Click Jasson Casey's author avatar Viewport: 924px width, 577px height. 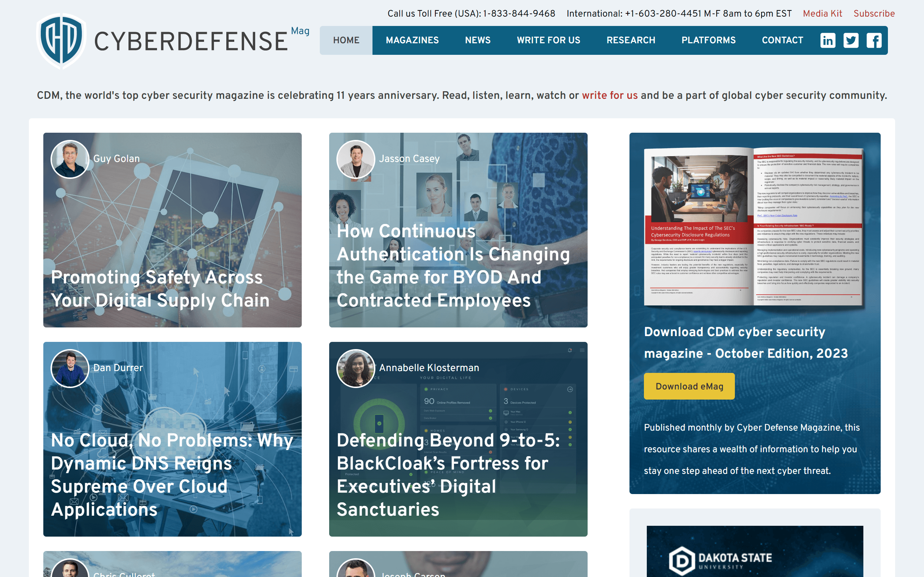pyautogui.click(x=356, y=159)
